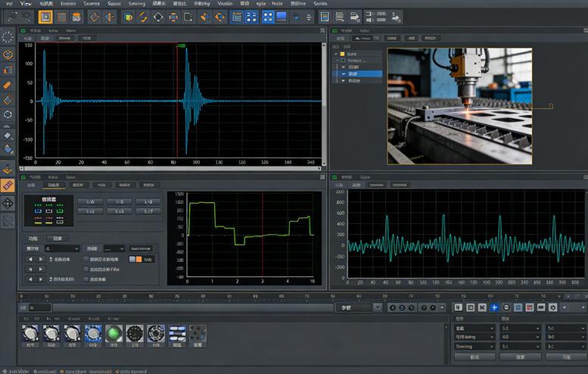Open the 参数 dropdown above the timeline

358,307
